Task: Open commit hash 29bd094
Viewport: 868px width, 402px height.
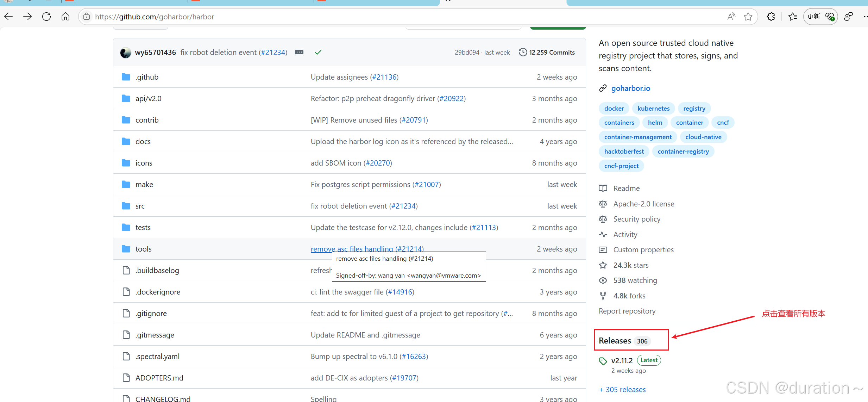Action: point(467,52)
